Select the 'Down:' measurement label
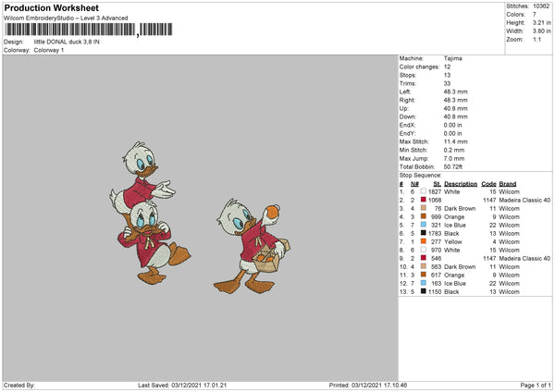This screenshot has height=392, width=555. pos(408,116)
